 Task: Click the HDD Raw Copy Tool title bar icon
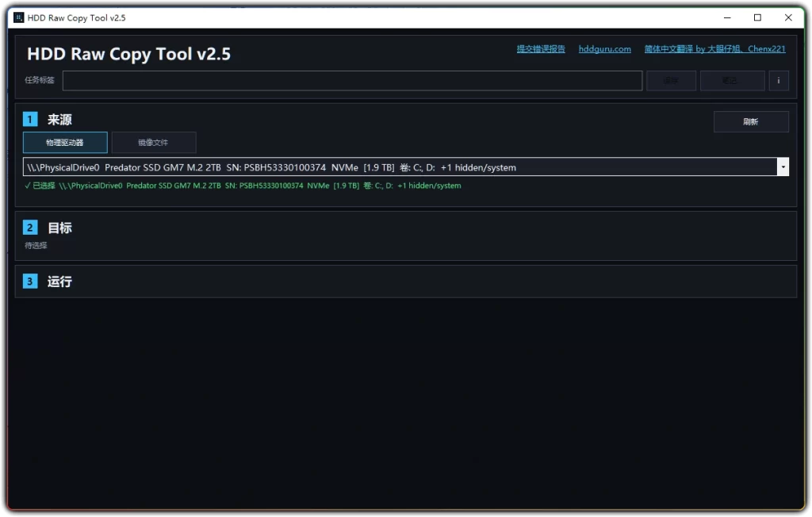[x=18, y=17]
